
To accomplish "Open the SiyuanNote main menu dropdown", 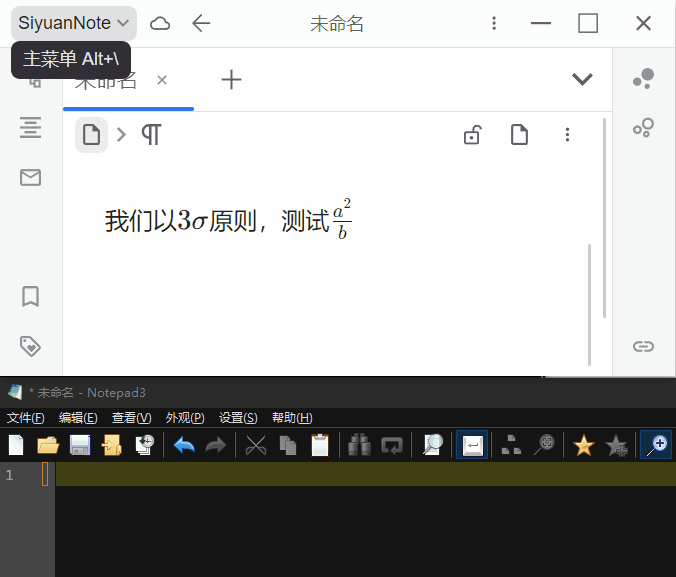I will pyautogui.click(x=74, y=23).
